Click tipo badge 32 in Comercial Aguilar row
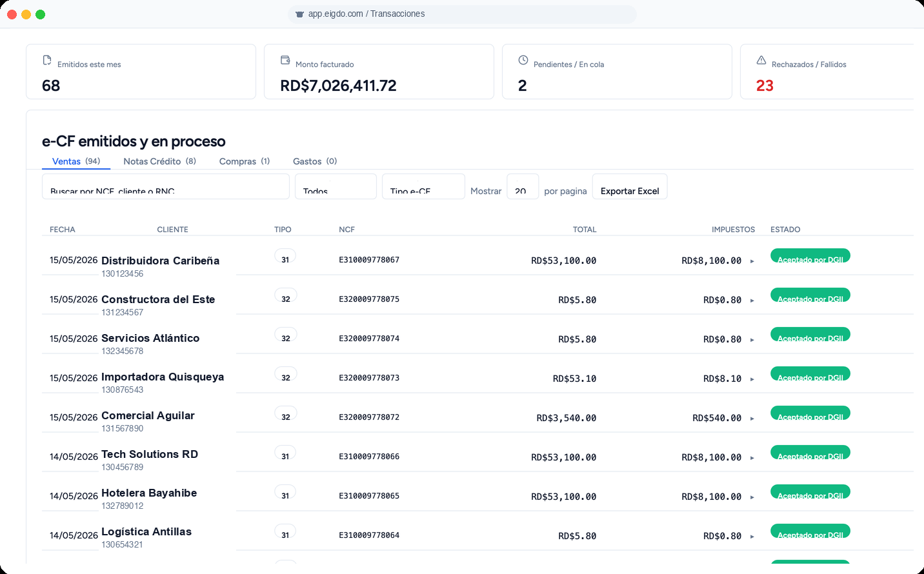The height and width of the screenshot is (574, 924). click(285, 413)
